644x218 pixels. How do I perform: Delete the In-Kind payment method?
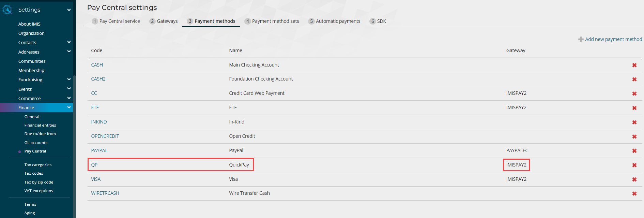634,122
